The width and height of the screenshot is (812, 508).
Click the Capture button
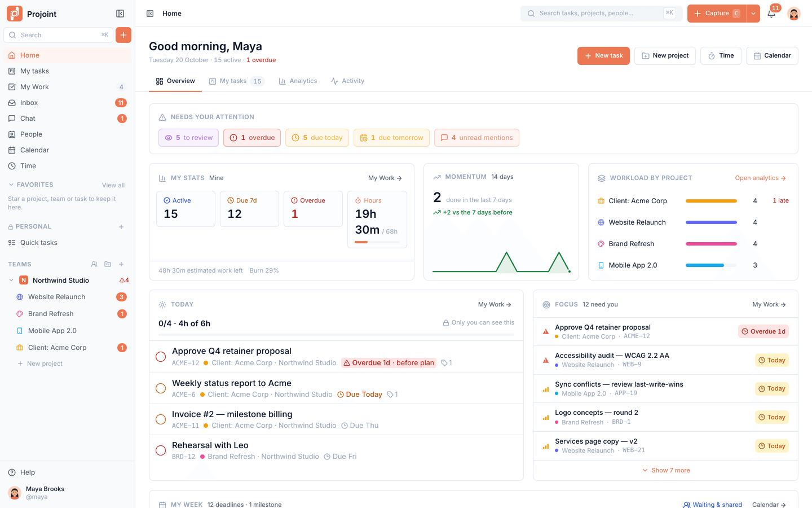point(717,14)
